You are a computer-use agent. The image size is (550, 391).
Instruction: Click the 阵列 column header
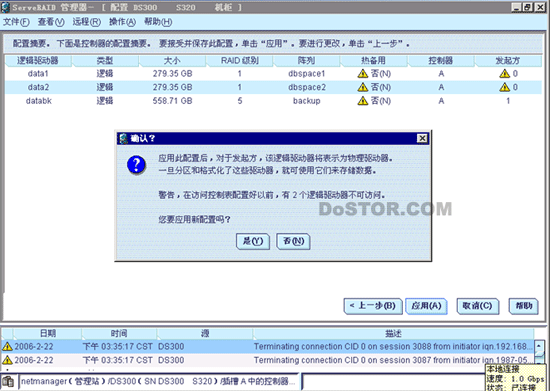[x=307, y=61]
